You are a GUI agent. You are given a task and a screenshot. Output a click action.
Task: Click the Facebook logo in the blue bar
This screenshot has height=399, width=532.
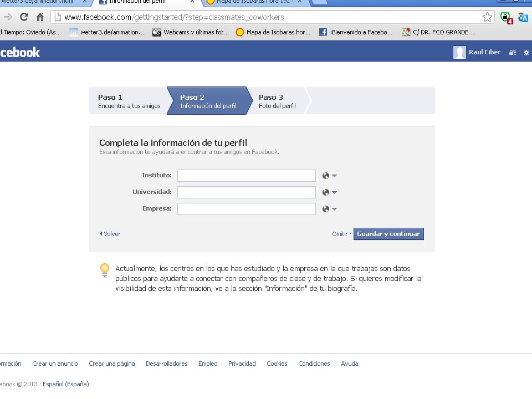[20, 52]
